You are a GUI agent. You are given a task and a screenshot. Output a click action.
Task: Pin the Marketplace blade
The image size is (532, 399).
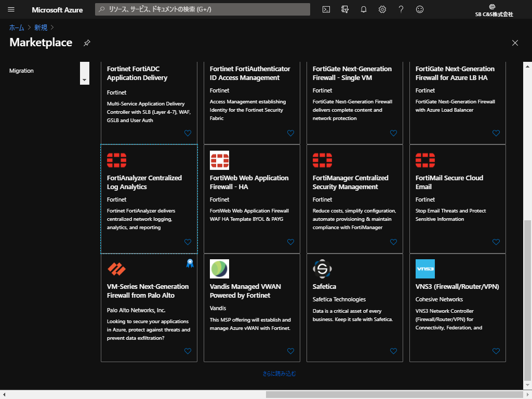pyautogui.click(x=87, y=43)
